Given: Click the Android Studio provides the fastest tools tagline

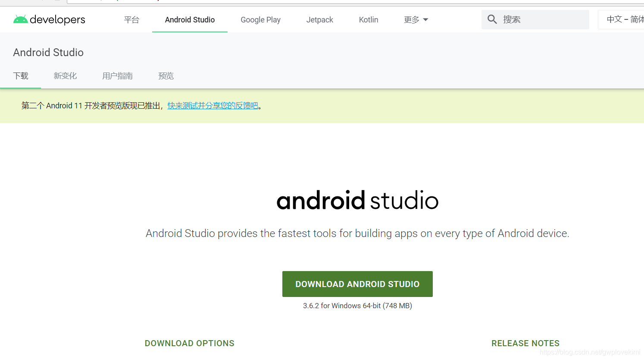Looking at the screenshot, I should (x=357, y=234).
